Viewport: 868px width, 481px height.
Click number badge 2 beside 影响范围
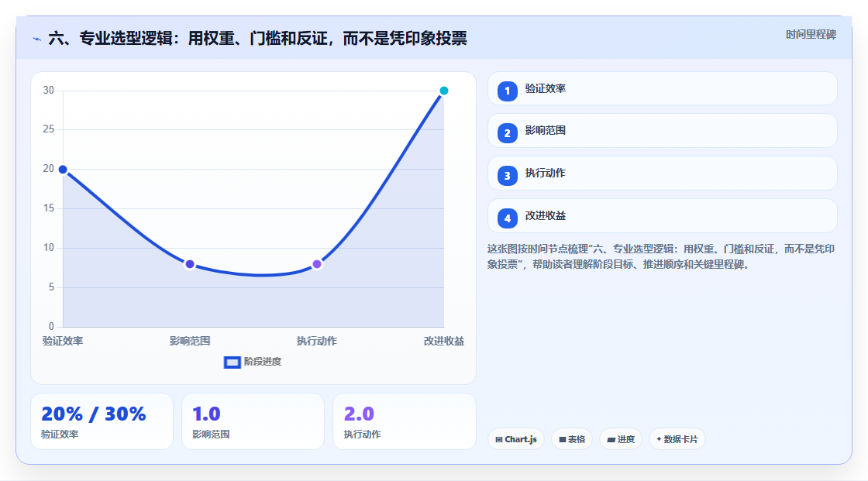click(507, 133)
